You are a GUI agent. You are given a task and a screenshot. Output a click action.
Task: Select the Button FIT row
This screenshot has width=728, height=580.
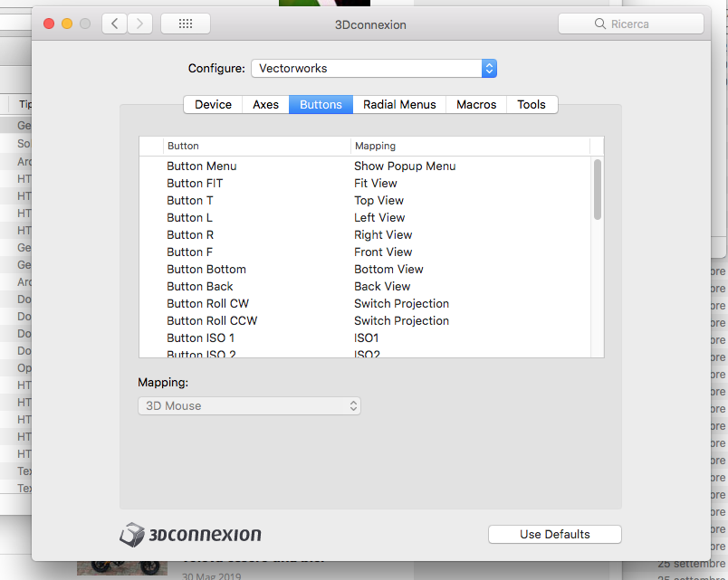coord(195,184)
